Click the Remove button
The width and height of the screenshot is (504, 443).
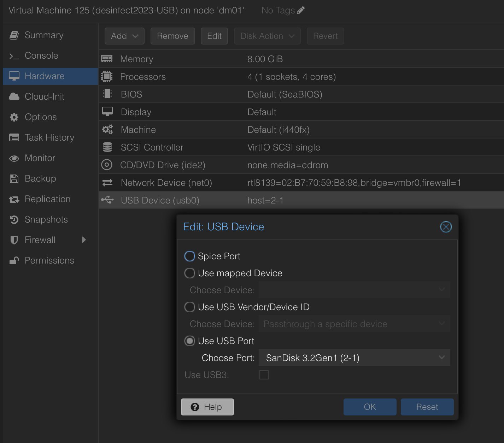click(x=172, y=36)
